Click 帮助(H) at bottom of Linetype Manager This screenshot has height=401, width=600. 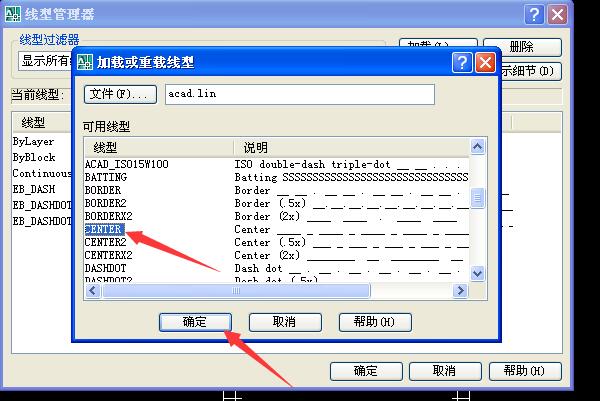[525, 371]
